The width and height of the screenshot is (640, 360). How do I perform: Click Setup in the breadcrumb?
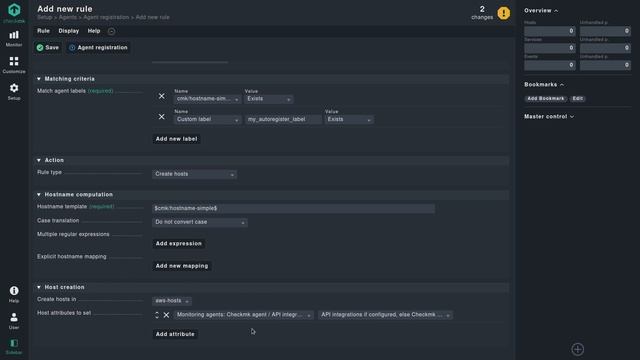click(x=44, y=18)
